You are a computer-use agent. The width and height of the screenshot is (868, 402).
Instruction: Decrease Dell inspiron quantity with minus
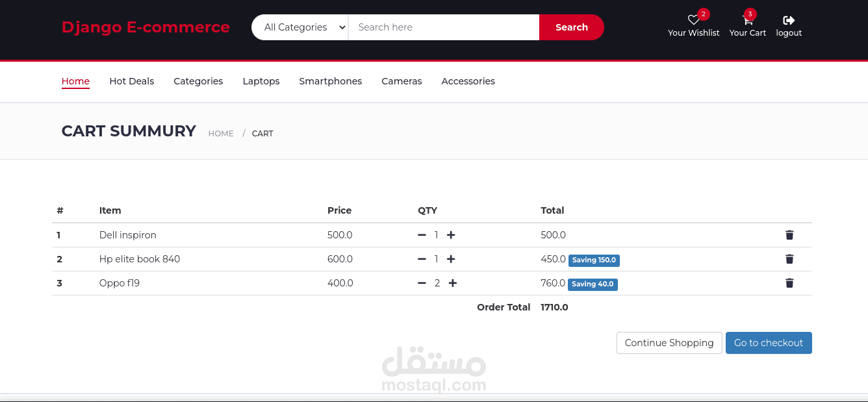coord(422,235)
